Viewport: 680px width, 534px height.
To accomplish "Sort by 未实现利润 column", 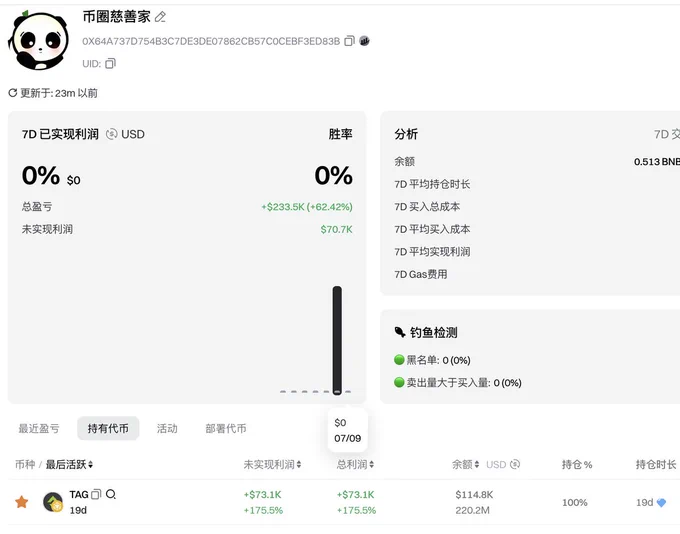I will tap(272, 465).
